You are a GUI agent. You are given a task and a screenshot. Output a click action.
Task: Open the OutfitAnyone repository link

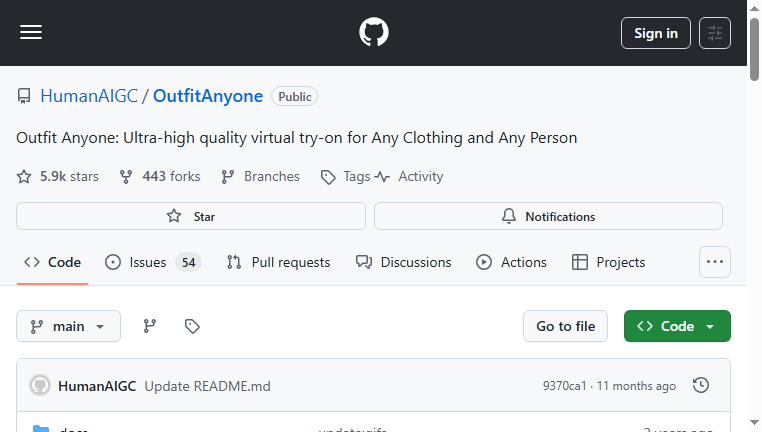point(208,96)
